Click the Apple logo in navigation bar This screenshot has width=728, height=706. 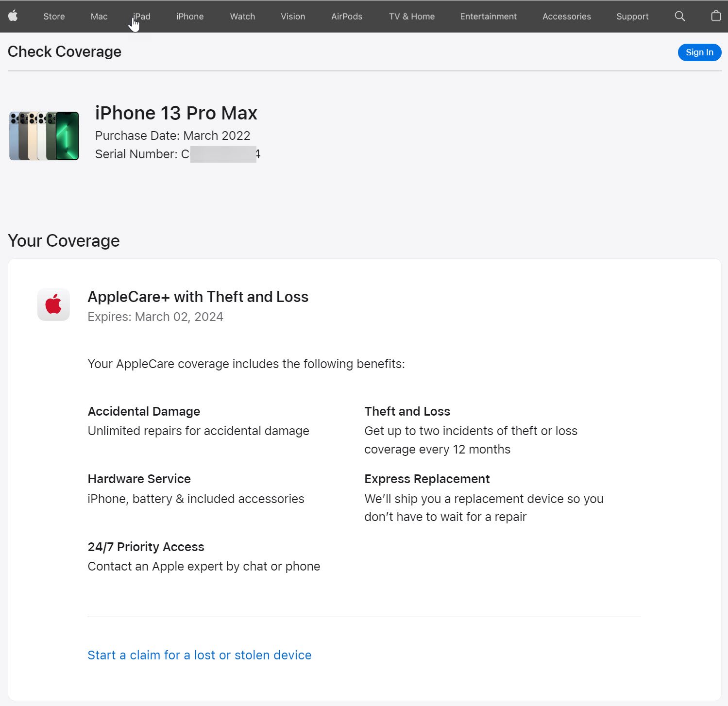pyautogui.click(x=13, y=16)
